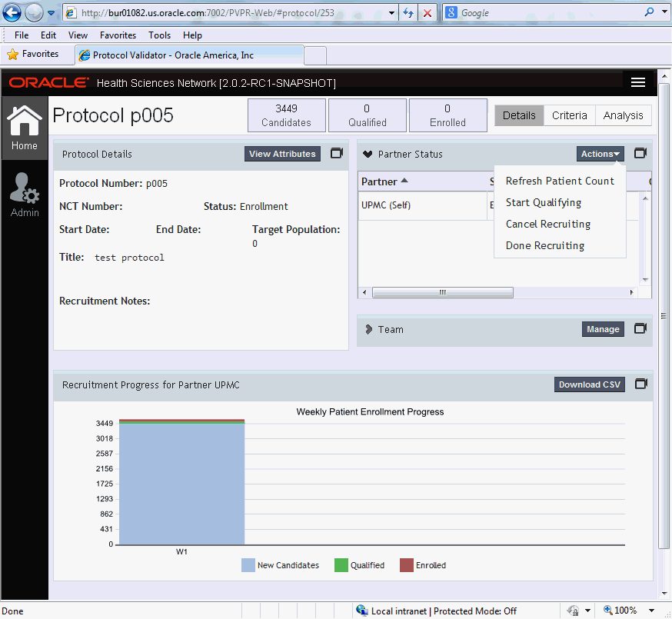Open the Favorites menu
The height and width of the screenshot is (619, 672).
118,35
